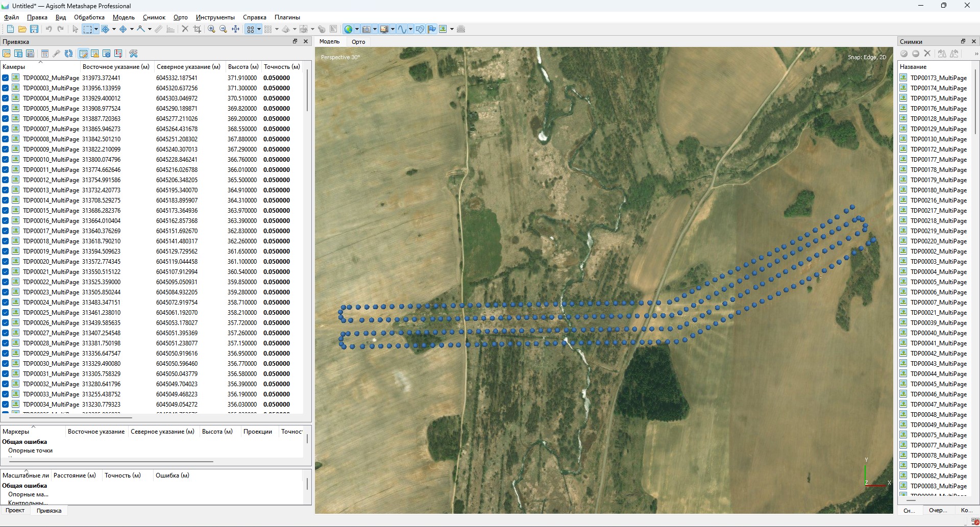Toggle checkbox for TDP00010_MultiPage
Screen dimensions: 980x527
tap(6, 160)
